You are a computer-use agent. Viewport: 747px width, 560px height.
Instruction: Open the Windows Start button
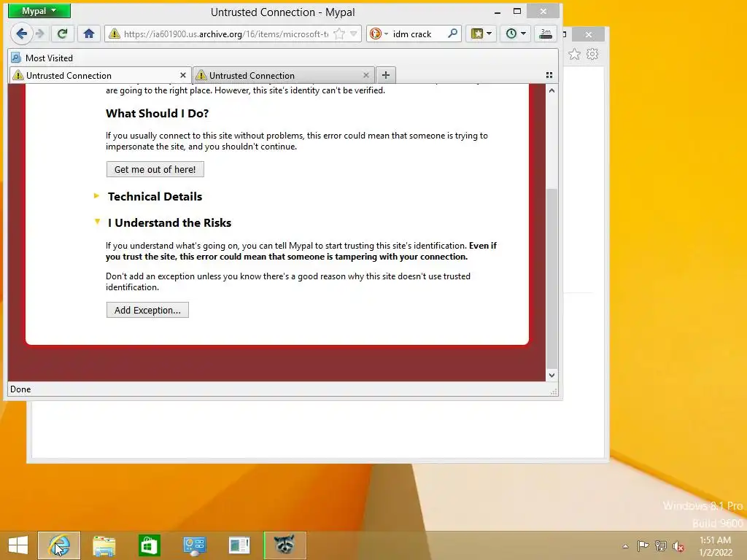tap(18, 545)
